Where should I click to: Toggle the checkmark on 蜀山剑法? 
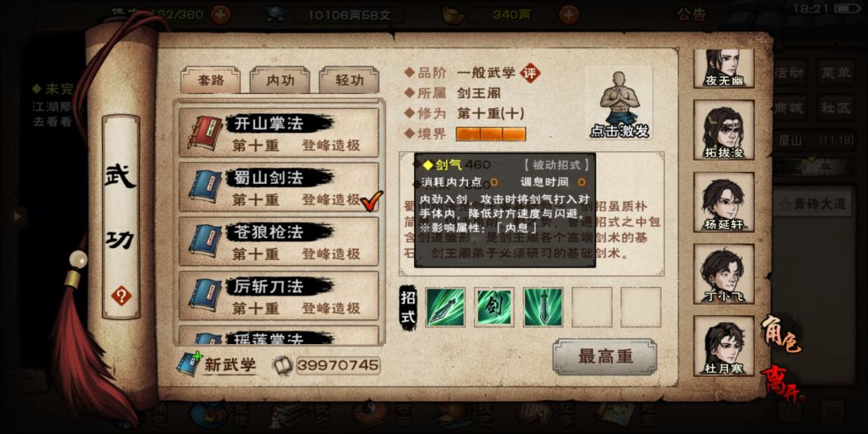371,200
